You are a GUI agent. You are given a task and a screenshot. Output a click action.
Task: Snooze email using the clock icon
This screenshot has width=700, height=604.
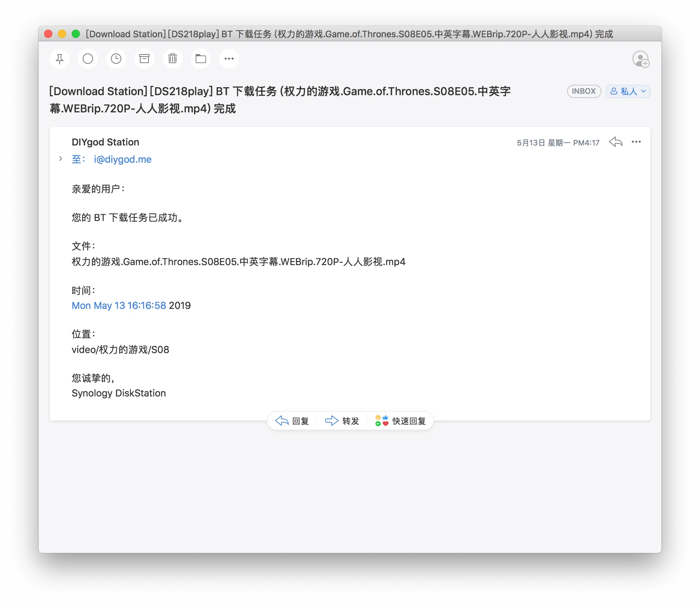point(116,59)
